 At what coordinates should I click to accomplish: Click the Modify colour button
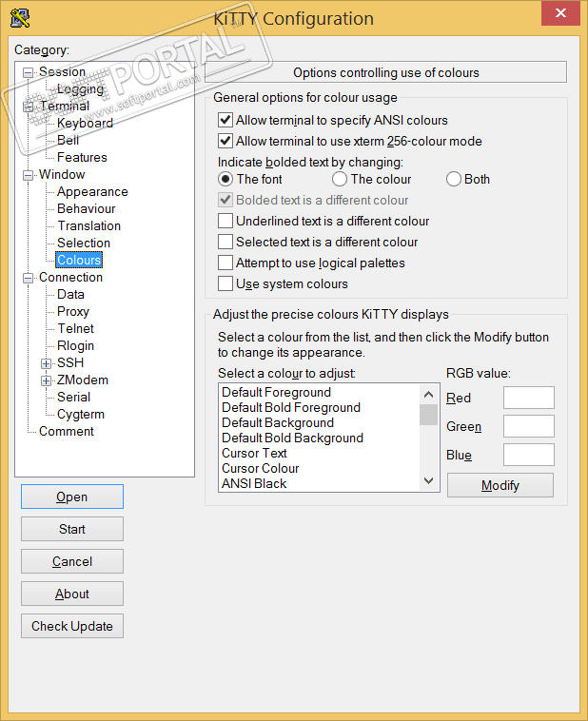[500, 485]
